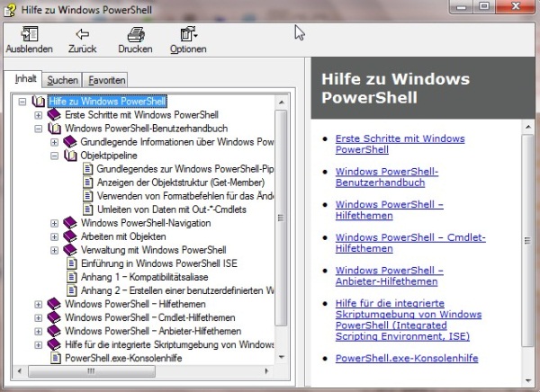Open link Windows PowerShell – Hilfethemen

click(389, 210)
